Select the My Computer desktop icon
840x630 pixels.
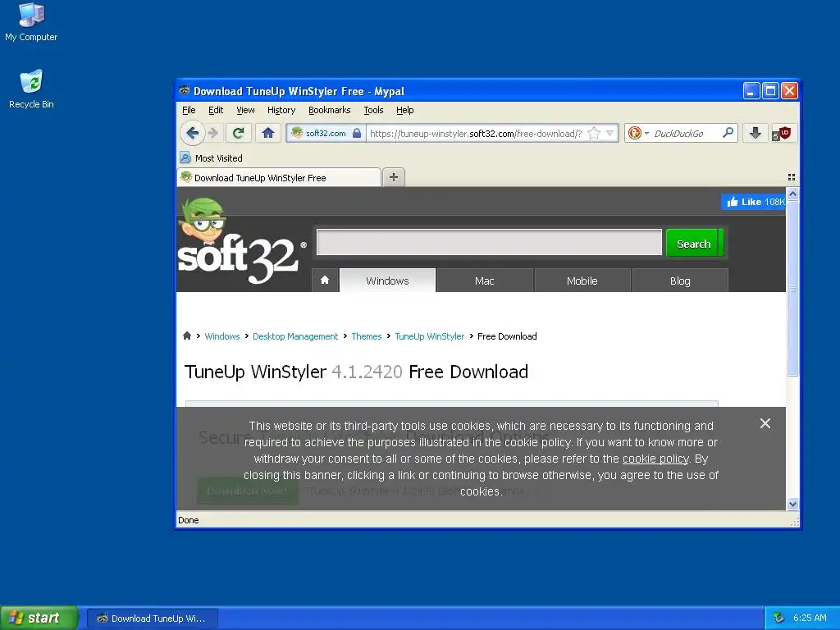[x=31, y=22]
